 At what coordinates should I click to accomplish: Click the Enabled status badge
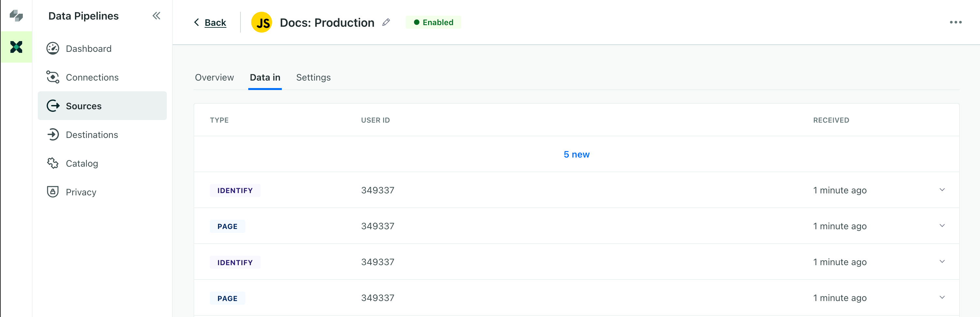tap(433, 23)
